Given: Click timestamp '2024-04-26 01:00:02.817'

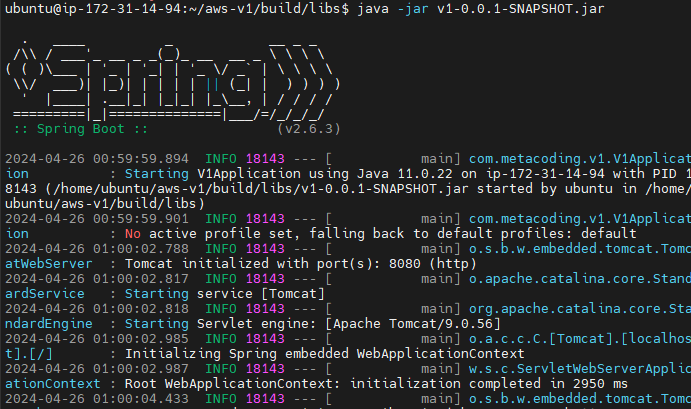Looking at the screenshot, I should coord(97,279).
